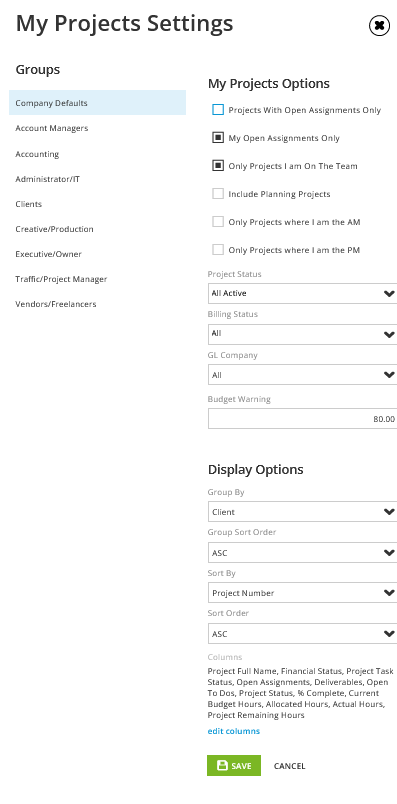397x804 pixels.
Task: Toggle Only Projects I am On The Team
Action: tap(218, 166)
